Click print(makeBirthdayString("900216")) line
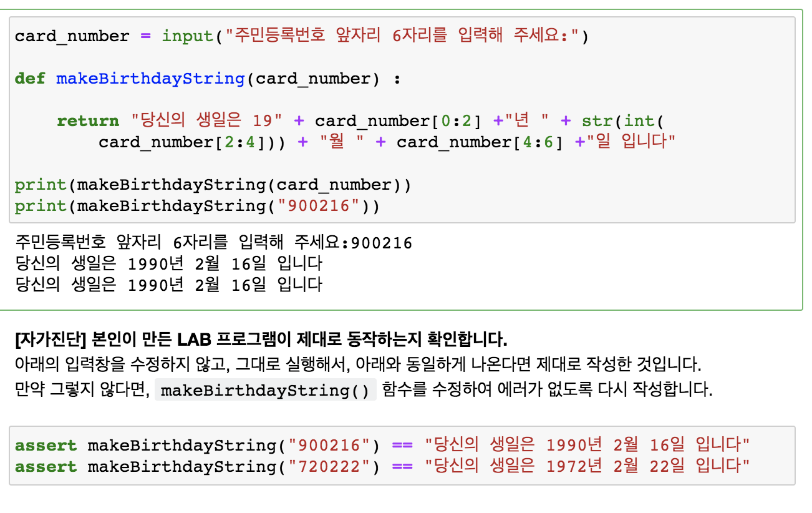812x513 pixels. [197, 206]
